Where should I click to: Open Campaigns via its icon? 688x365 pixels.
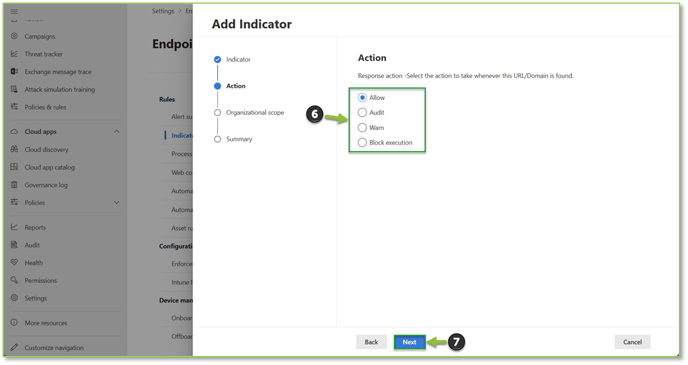tap(14, 36)
